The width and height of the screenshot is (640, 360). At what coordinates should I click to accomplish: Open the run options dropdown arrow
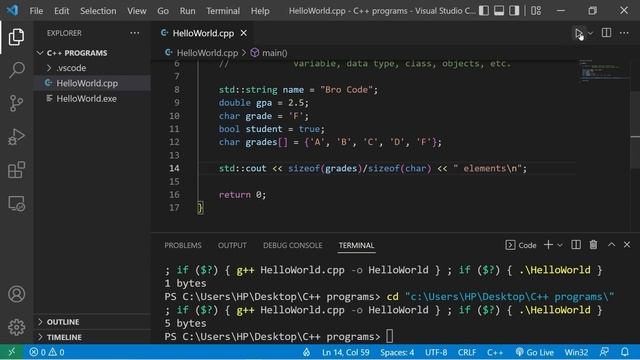click(x=590, y=33)
